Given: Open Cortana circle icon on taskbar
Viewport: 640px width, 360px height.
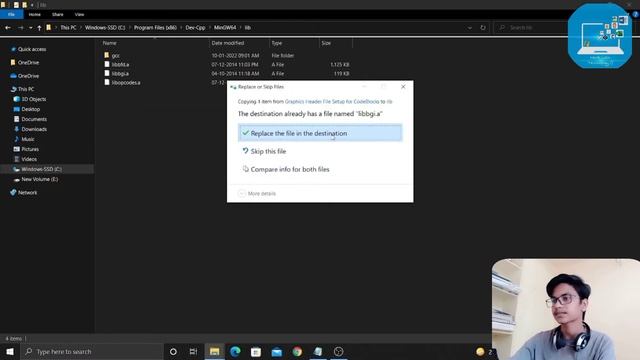Looking at the screenshot, I should [173, 351].
